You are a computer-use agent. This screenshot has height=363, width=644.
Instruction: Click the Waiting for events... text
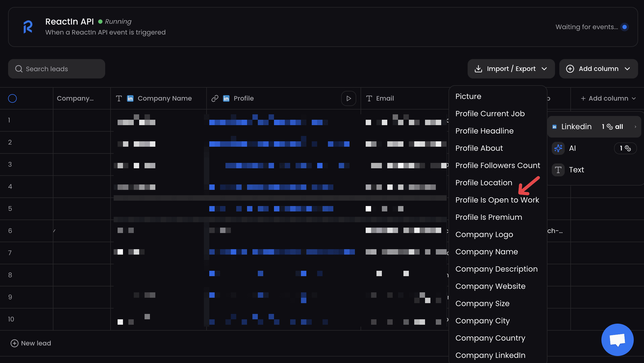tap(587, 27)
